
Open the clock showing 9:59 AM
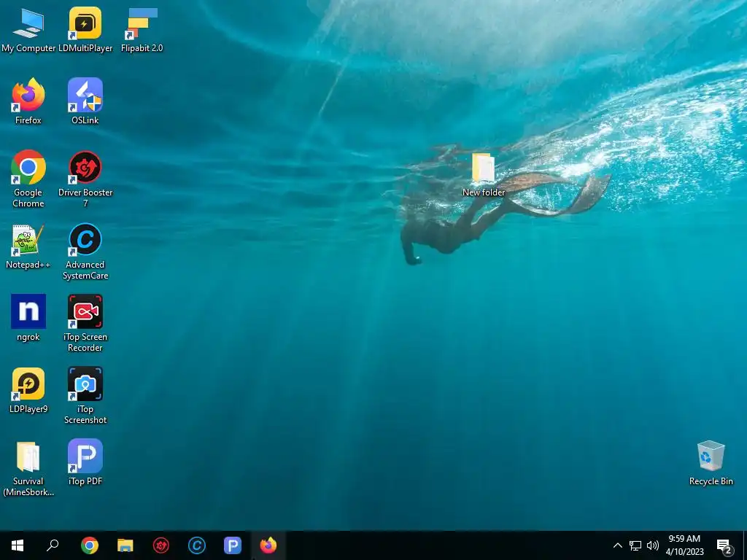[x=684, y=545]
